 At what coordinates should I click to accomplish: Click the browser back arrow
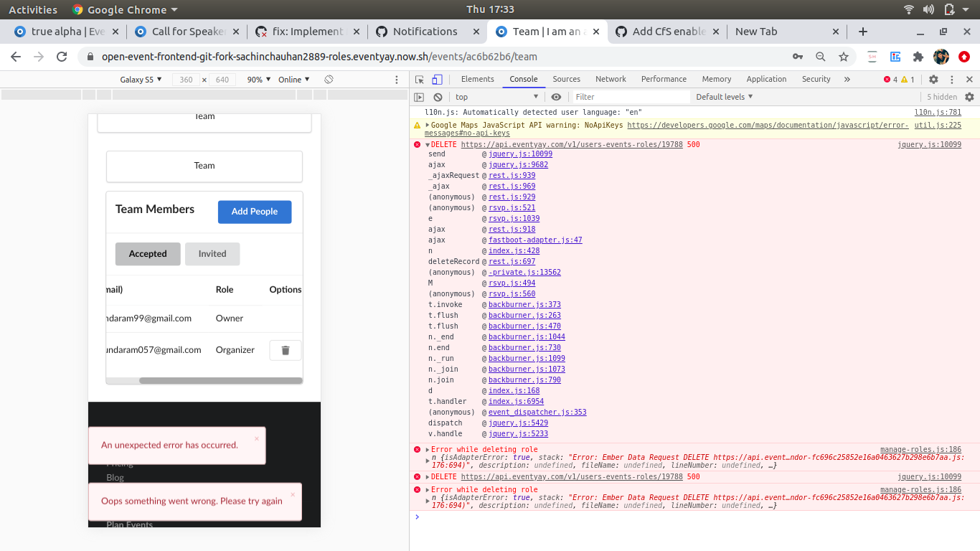click(x=16, y=57)
